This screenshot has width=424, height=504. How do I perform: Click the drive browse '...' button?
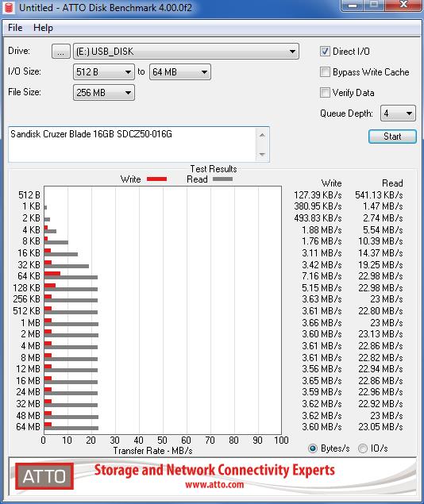click(61, 52)
